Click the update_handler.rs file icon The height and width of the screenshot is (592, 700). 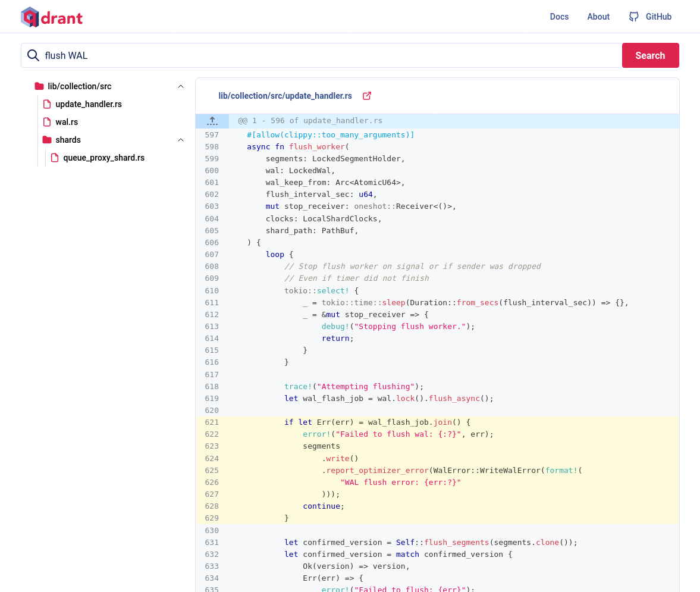(47, 104)
